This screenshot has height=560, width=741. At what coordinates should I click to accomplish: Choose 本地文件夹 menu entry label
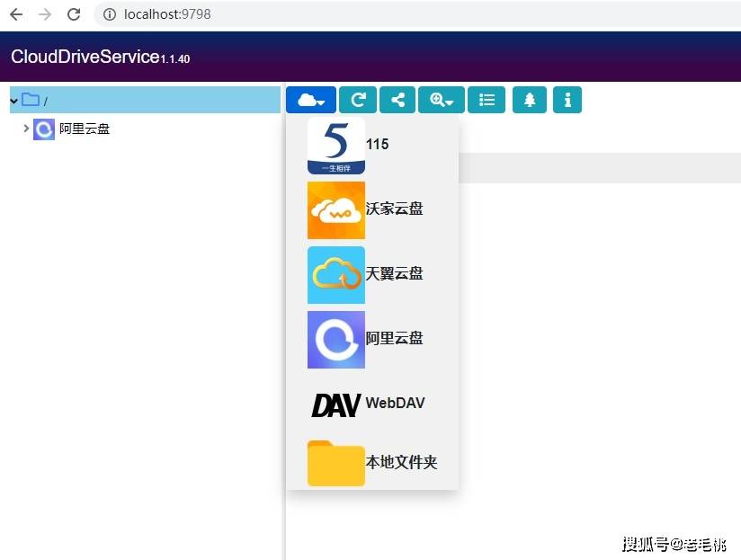[401, 462]
